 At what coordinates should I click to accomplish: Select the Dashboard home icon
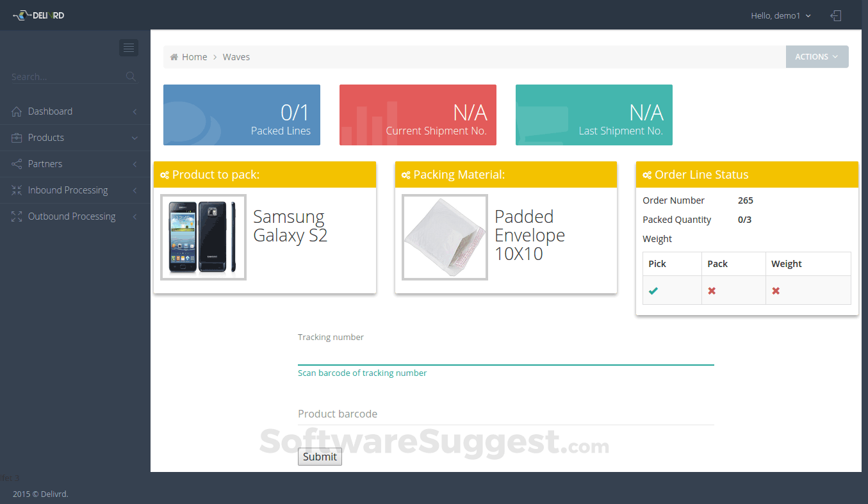coord(15,111)
